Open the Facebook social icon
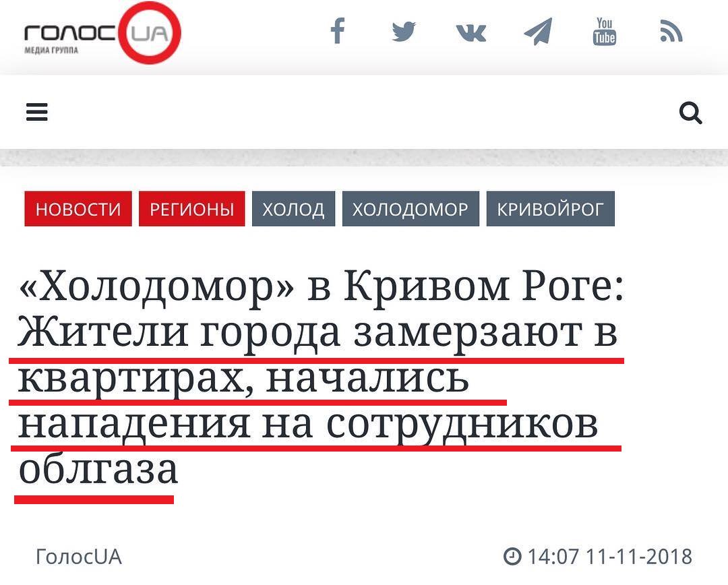Image resolution: width=728 pixels, height=585 pixels. (x=338, y=30)
